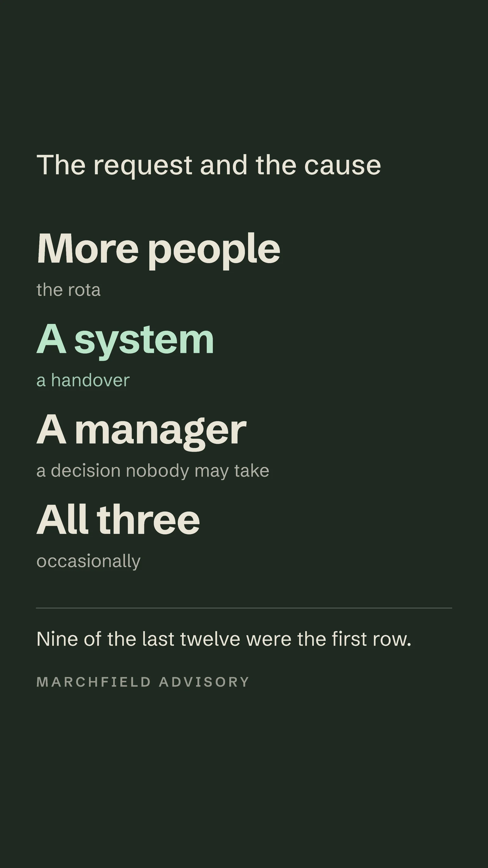
Task: Click "the rota" subtitle
Action: [x=68, y=290]
